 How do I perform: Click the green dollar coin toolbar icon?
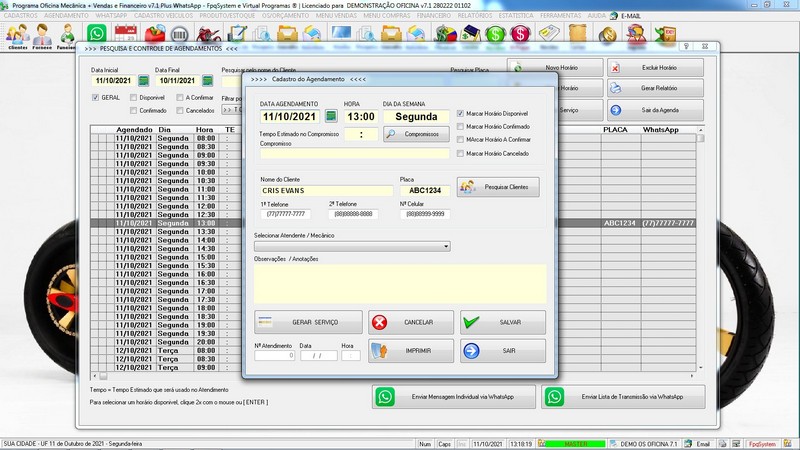495,34
